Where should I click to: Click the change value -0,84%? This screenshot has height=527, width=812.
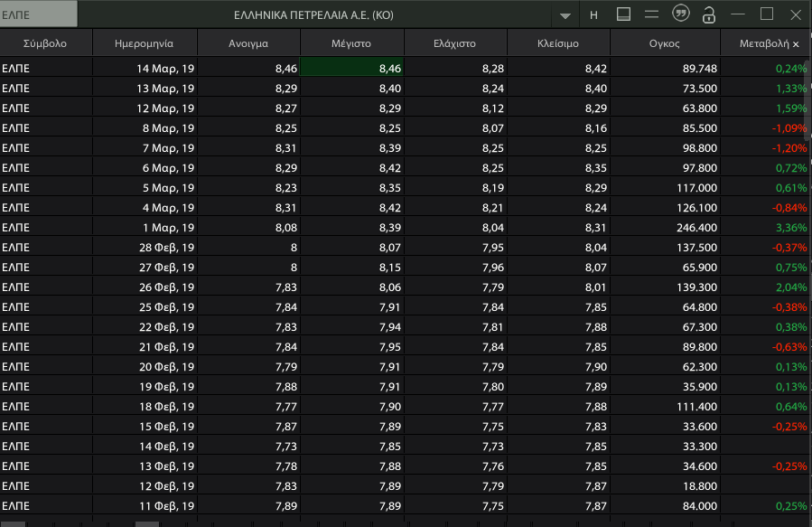coord(789,208)
